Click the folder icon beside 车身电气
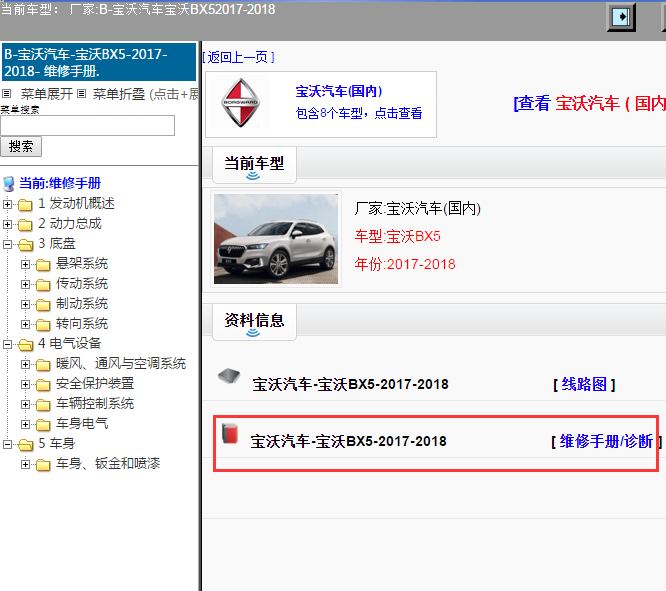Screen dimensions: 666x591 (43, 424)
